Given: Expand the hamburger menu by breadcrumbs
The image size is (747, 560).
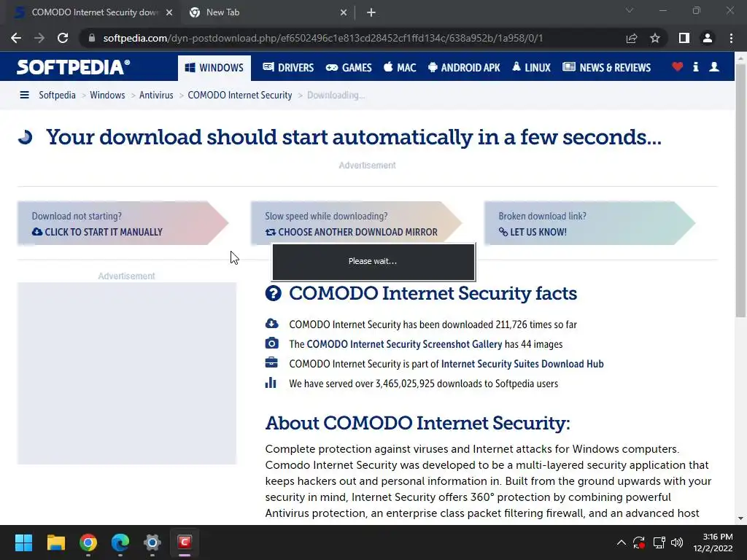Looking at the screenshot, I should (x=24, y=96).
